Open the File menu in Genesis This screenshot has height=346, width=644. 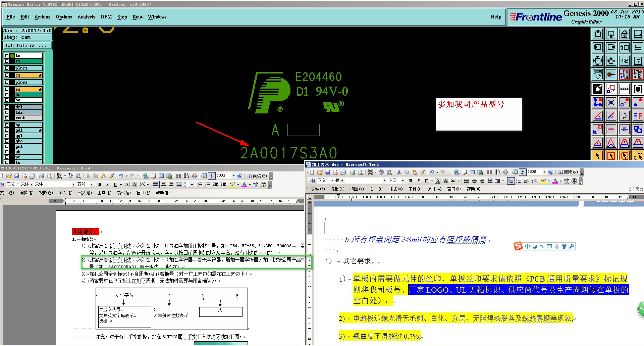click(11, 17)
